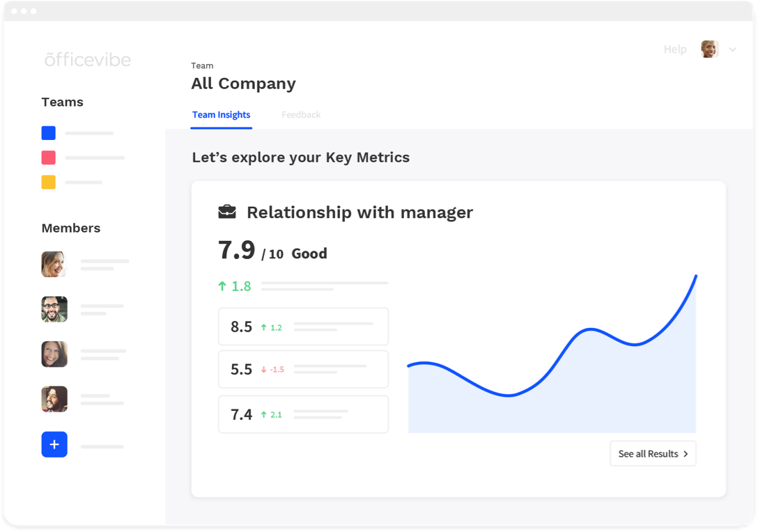Open the Help link

click(x=675, y=49)
